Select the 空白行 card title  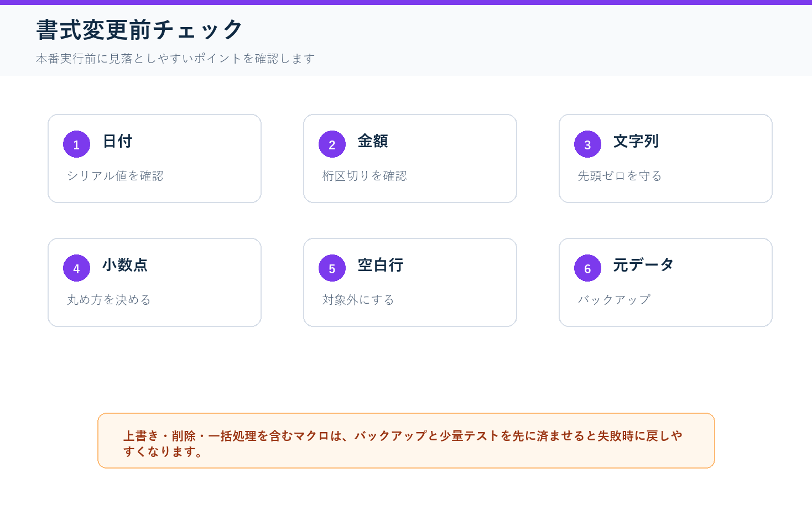click(381, 265)
